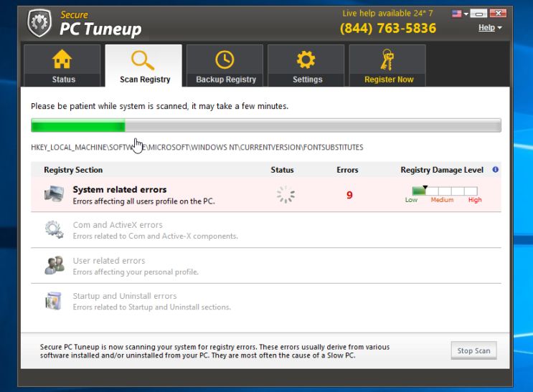Select the Startup and Uninstall errors row title

pyautogui.click(x=125, y=296)
